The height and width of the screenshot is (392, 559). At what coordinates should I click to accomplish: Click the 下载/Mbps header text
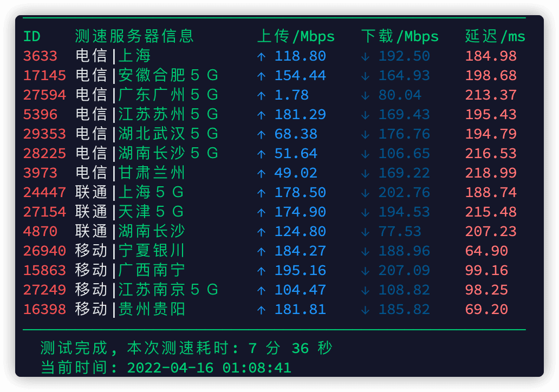(x=400, y=36)
